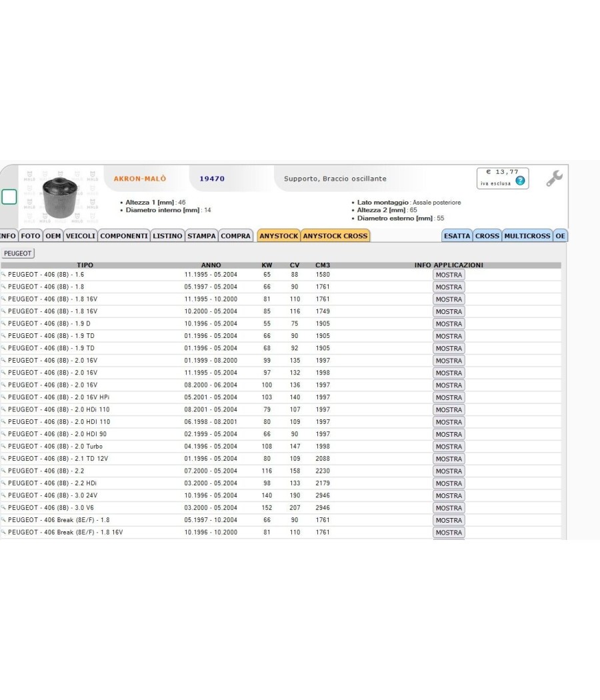This screenshot has width=600, height=700.
Task: Click magnifier icon beside PEUGEOT 406 1.6
Action: pos(3,275)
